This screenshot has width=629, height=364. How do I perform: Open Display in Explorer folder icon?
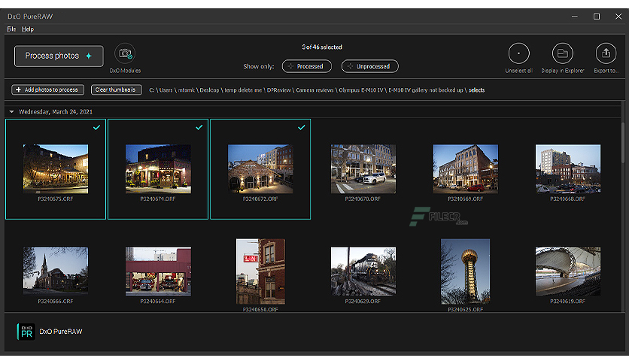[562, 53]
